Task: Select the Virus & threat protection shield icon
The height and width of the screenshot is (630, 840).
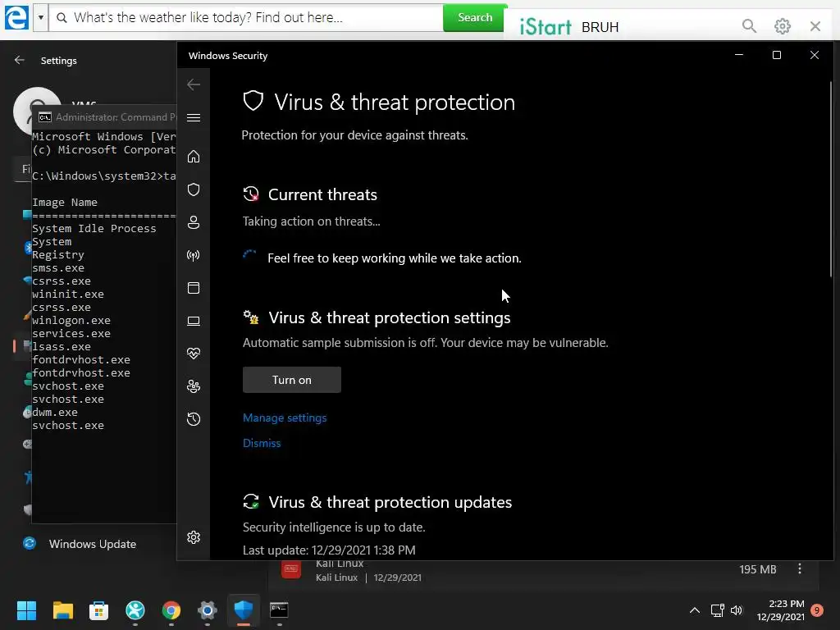Action: coord(194,189)
